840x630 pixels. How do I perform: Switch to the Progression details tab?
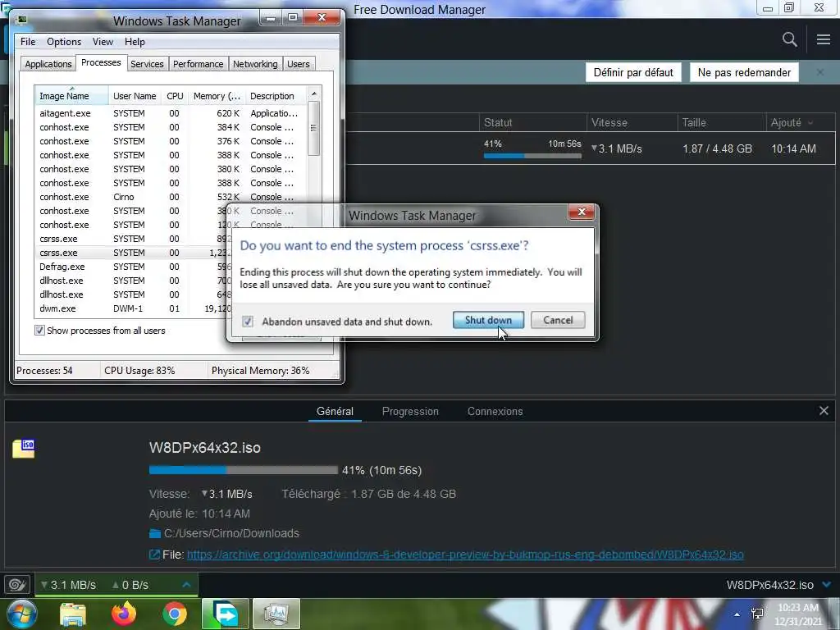pyautogui.click(x=410, y=412)
